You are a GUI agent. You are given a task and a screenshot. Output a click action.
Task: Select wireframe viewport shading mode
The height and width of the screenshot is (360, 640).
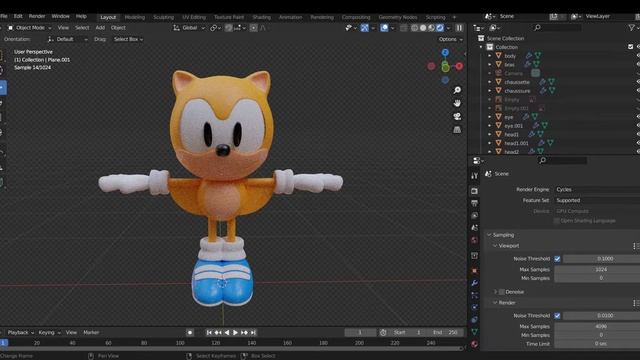(x=415, y=28)
